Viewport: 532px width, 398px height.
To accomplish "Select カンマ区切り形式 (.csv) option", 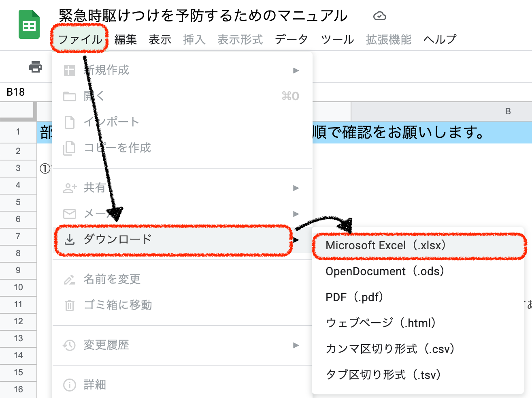I will (x=390, y=349).
